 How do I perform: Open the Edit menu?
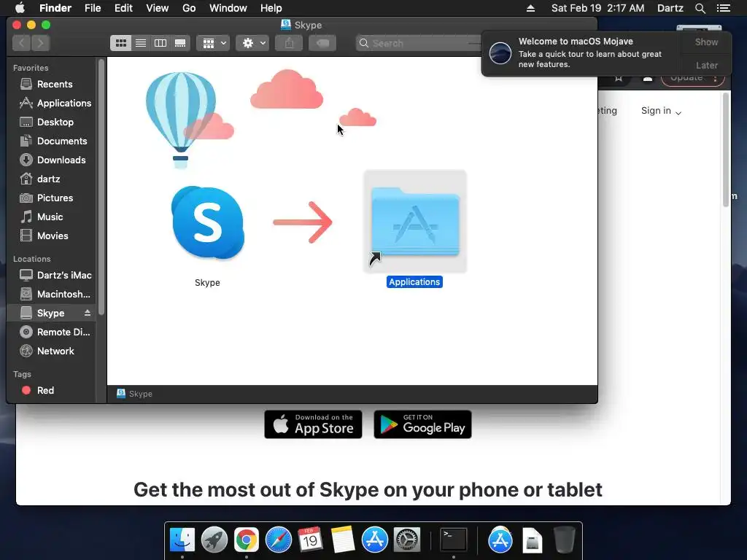tap(123, 8)
